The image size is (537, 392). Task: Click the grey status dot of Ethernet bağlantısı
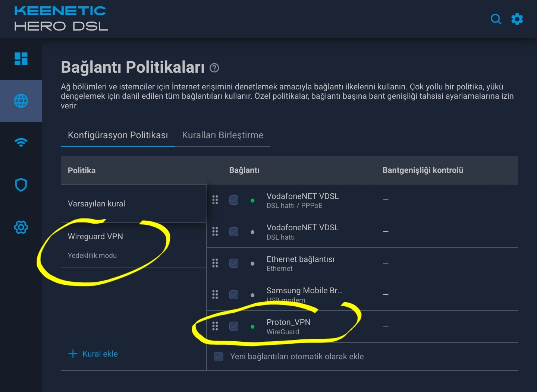[x=252, y=263]
